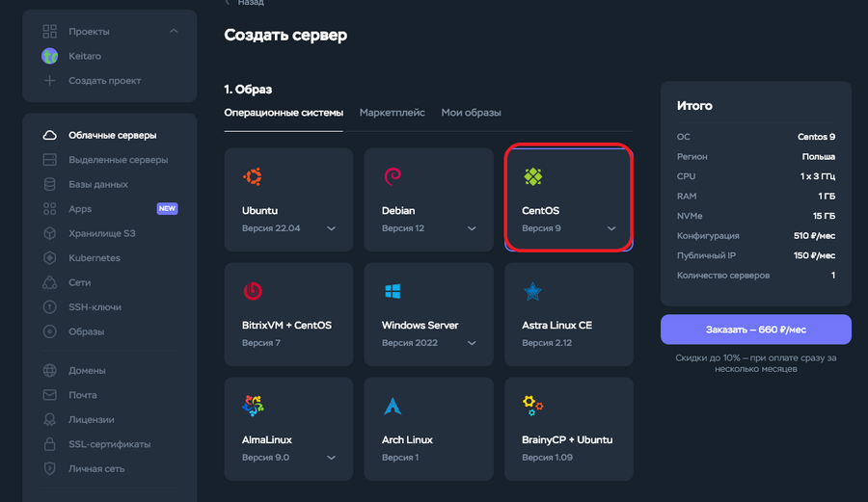Image resolution: width=868 pixels, height=502 pixels.
Task: Select the Astra Linux CE image card
Action: point(568,314)
